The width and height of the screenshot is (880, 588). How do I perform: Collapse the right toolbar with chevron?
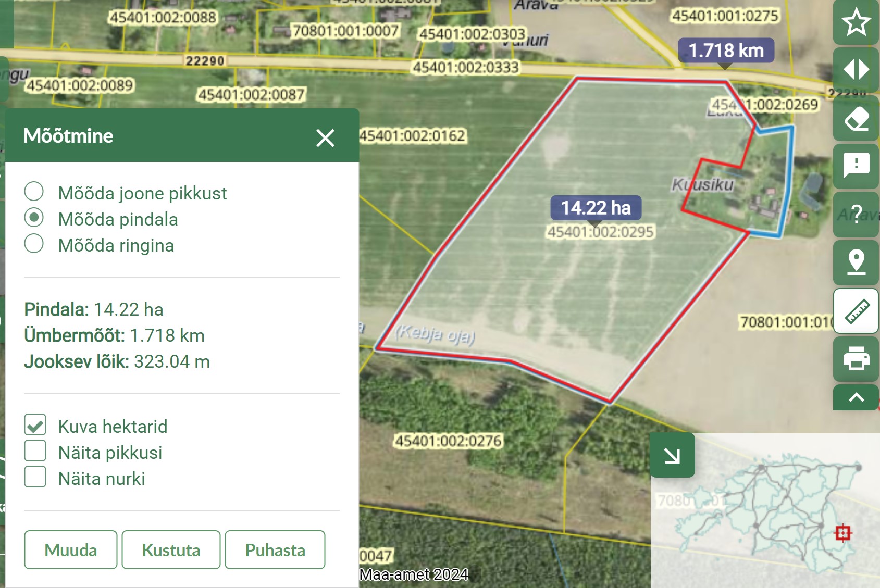click(x=856, y=397)
